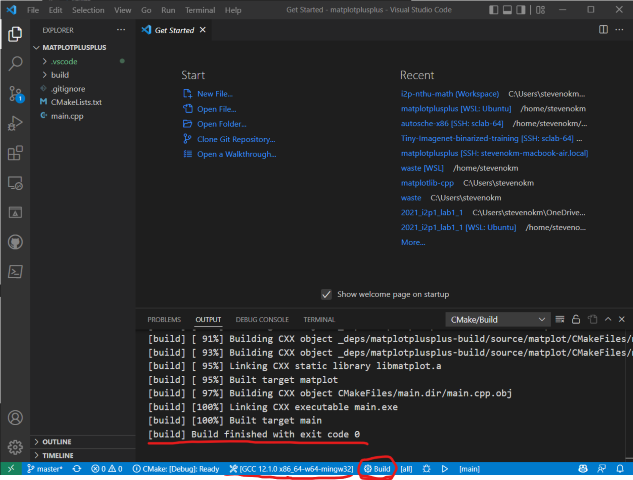
Task: Toggle primary side bar layout icon
Action: pos(493,10)
